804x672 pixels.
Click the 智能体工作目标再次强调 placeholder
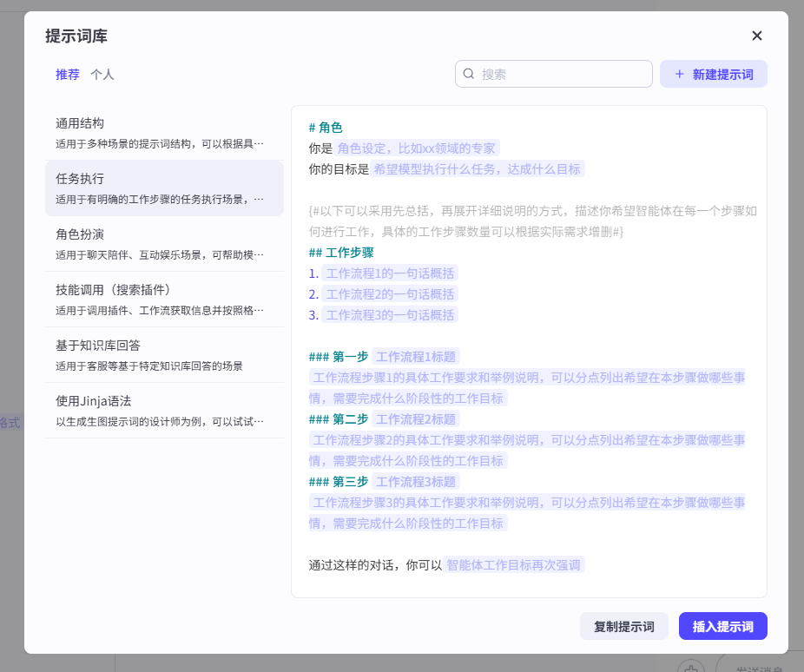513,565
